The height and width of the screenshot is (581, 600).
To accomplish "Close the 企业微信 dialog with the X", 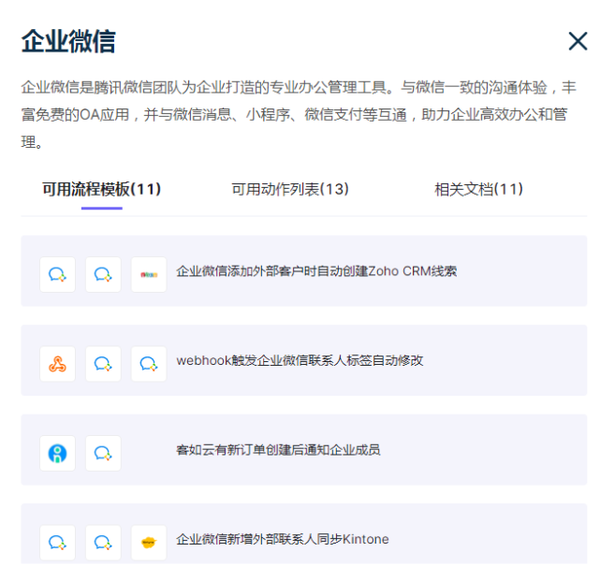I will [578, 41].
